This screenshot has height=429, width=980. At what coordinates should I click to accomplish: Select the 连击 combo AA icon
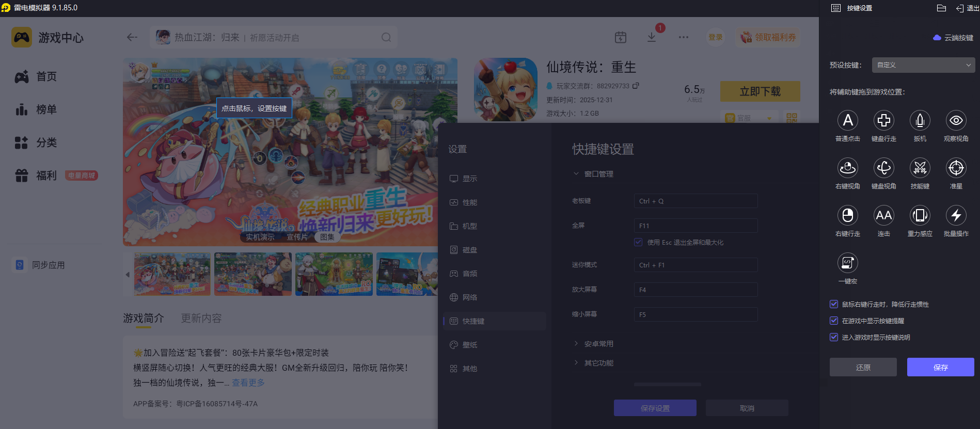(883, 215)
